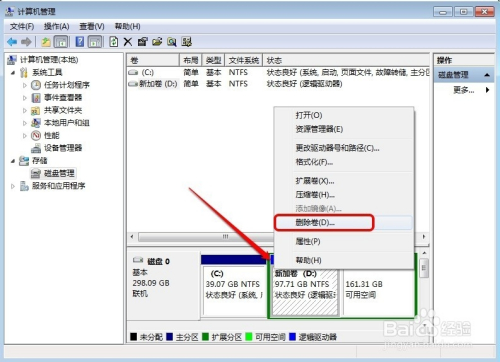Choose 属性(P) in context menu
The image size is (500, 362).
(x=343, y=241)
